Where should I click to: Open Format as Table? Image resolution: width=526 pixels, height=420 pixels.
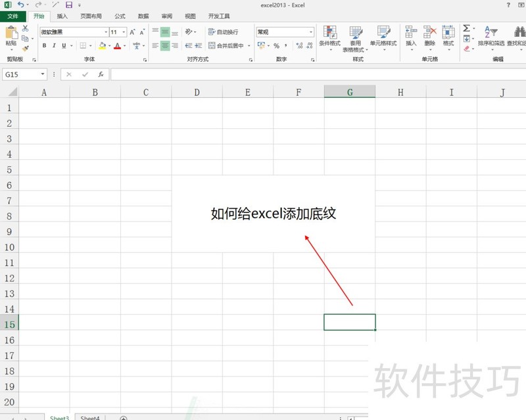click(x=355, y=39)
